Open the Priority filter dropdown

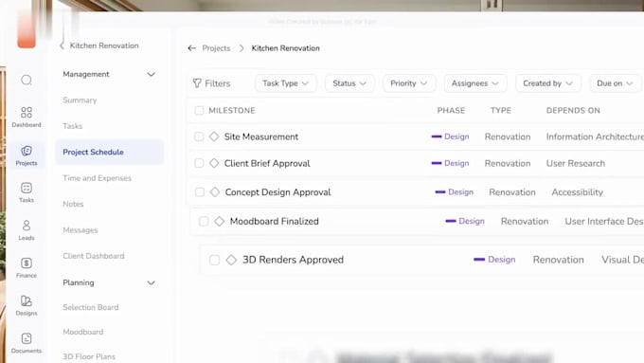point(409,83)
